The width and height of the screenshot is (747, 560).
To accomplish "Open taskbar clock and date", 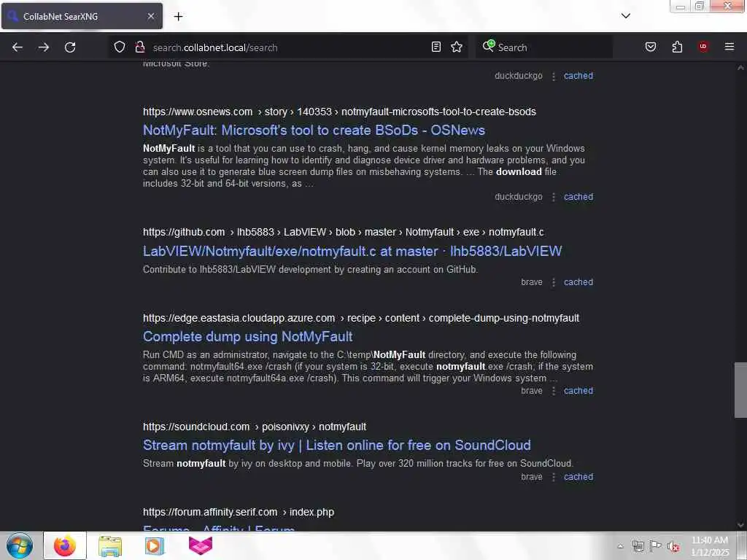I will pyautogui.click(x=710, y=546).
